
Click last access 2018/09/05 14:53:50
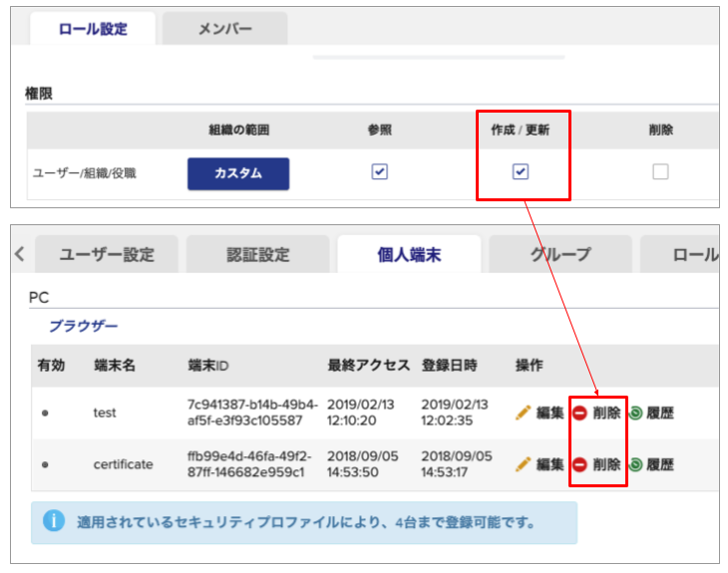[x=363, y=464]
